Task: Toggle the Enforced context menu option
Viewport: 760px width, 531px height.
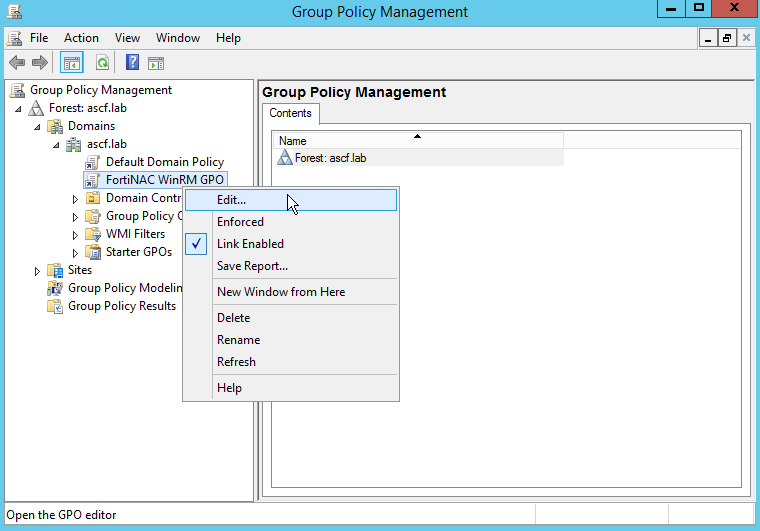Action: [x=290, y=222]
